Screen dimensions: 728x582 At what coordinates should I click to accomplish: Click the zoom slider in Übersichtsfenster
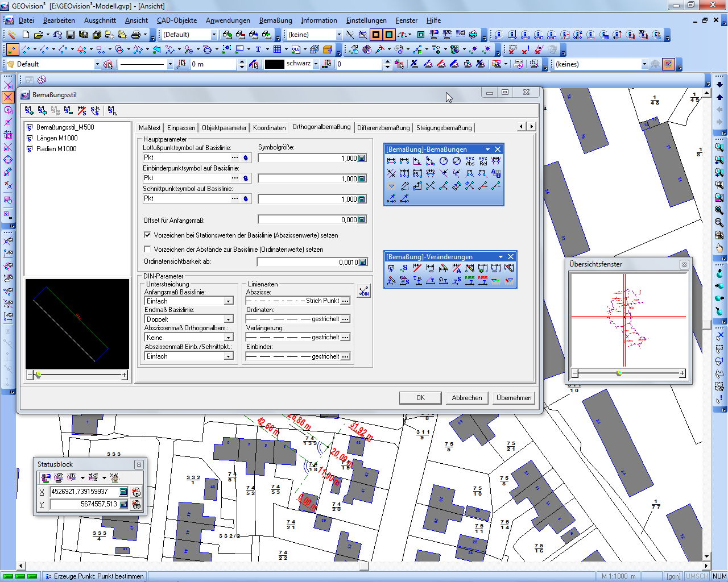pos(628,373)
